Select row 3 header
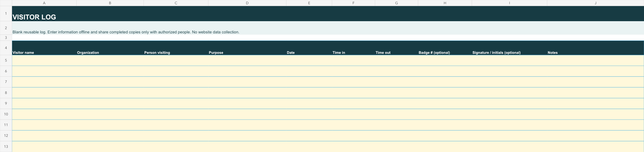The width and height of the screenshot is (644, 152). click(6, 38)
